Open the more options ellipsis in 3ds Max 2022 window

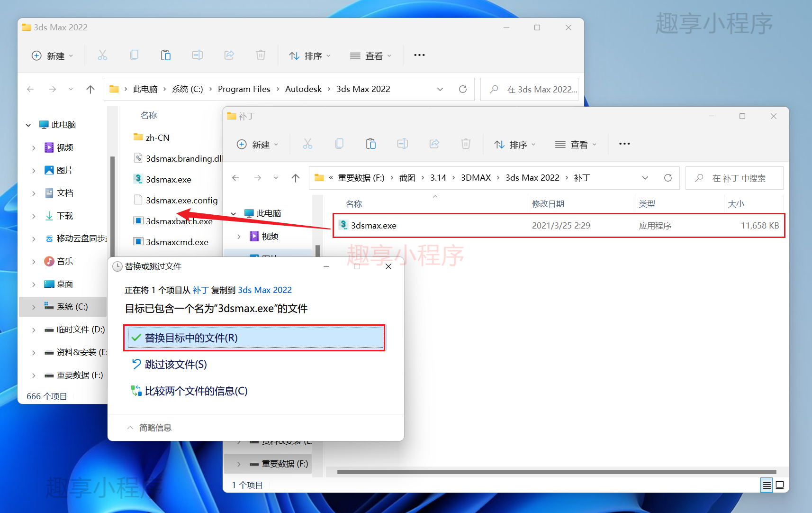[419, 55]
